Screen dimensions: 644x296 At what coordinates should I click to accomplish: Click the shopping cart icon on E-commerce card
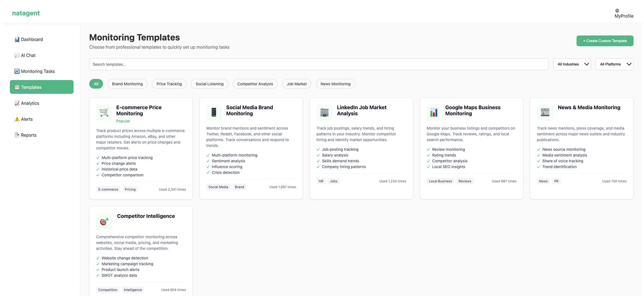[x=104, y=112]
